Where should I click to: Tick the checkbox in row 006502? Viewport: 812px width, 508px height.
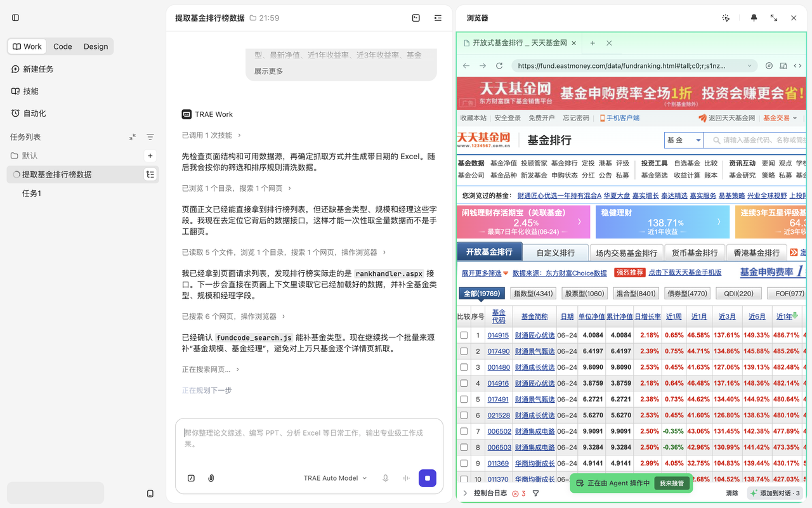[464, 431]
